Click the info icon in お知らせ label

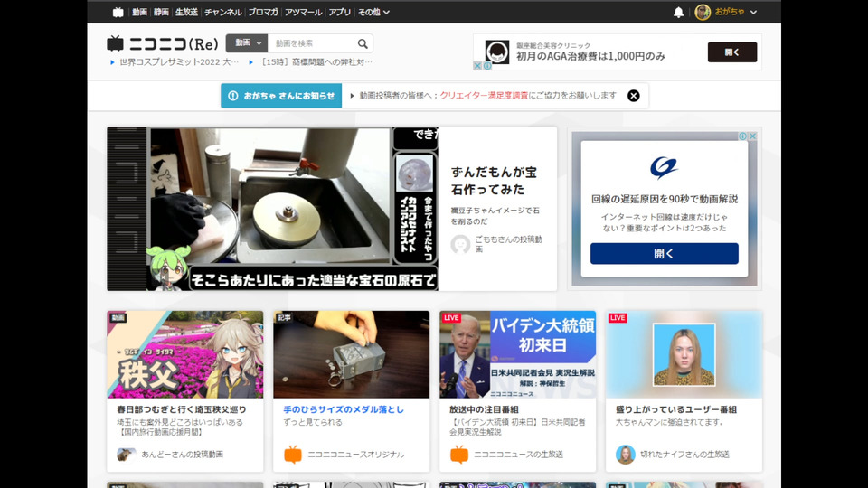click(233, 96)
